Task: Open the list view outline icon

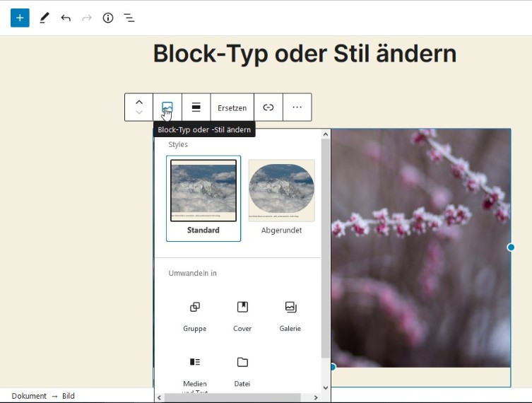Action: [129, 18]
